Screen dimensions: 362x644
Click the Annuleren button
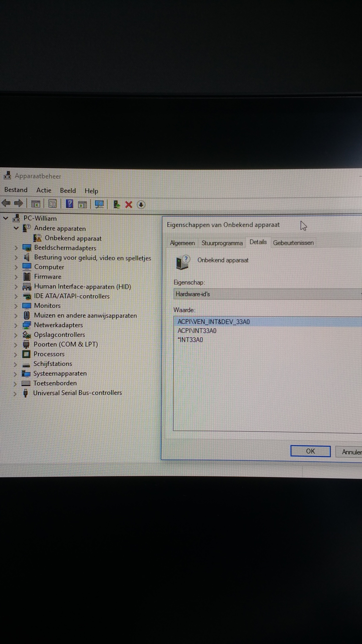[349, 452]
